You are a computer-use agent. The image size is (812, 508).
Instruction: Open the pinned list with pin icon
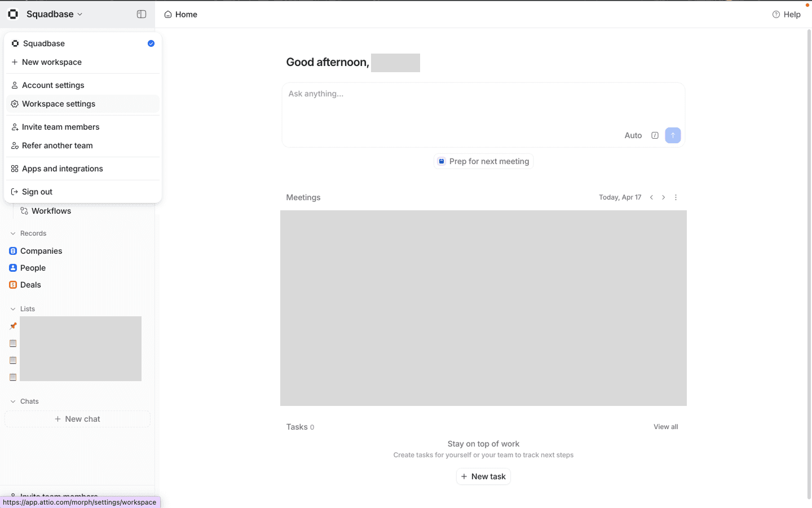14,326
